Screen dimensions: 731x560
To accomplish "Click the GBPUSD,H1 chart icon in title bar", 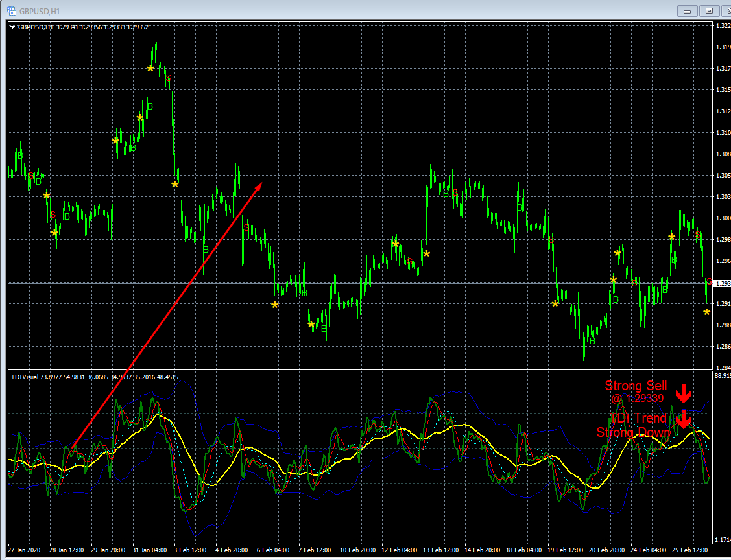I will tap(12, 11).
